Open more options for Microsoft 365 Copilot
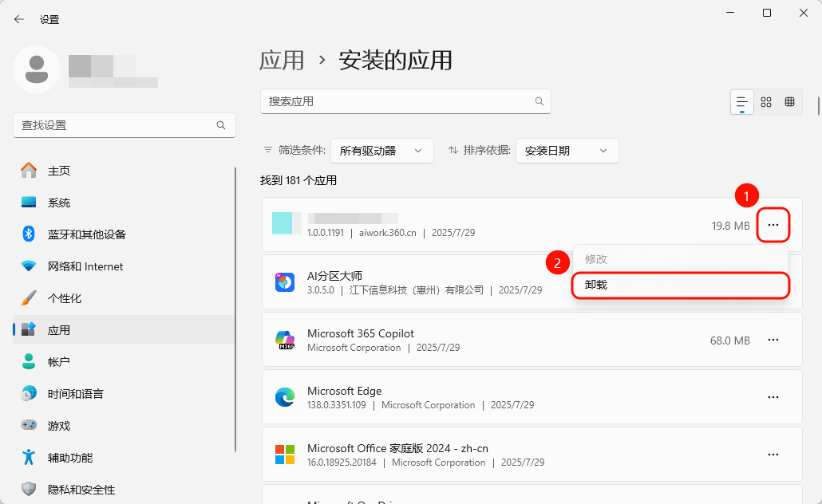 point(773,340)
